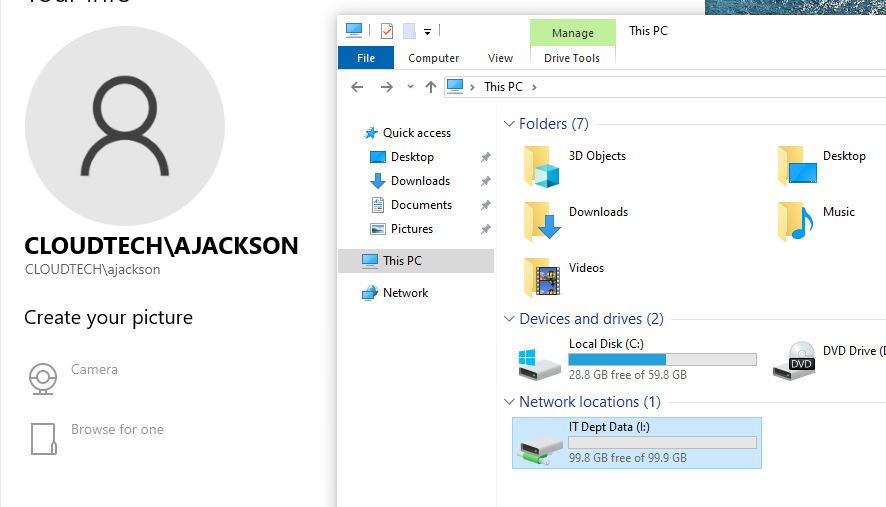
Task: Select Network in the navigation pane
Action: pyautogui.click(x=405, y=293)
